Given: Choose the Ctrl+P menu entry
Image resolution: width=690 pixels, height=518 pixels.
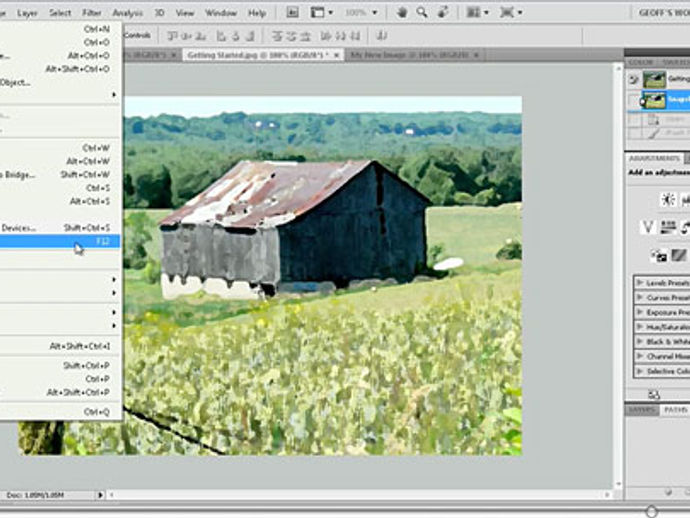Looking at the screenshot, I should [x=60, y=379].
